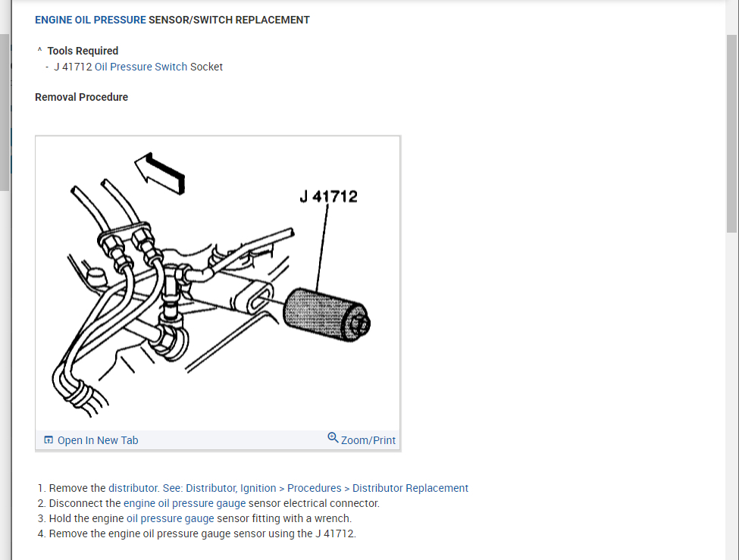Viewport: 739px width, 560px height.
Task: Open the Distributor Replacement link
Action: pyautogui.click(x=411, y=488)
